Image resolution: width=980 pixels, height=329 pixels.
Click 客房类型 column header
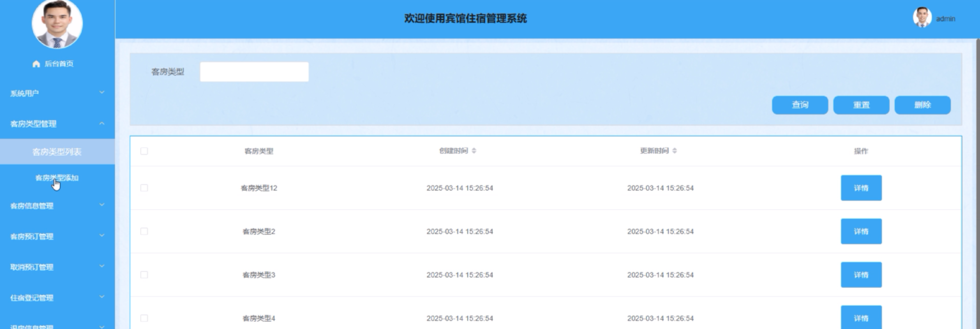click(x=259, y=151)
